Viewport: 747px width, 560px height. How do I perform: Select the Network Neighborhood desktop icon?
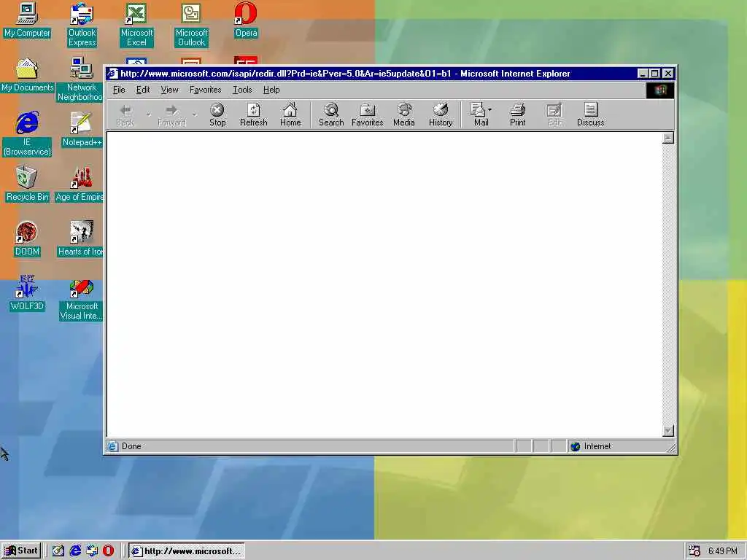[80, 79]
